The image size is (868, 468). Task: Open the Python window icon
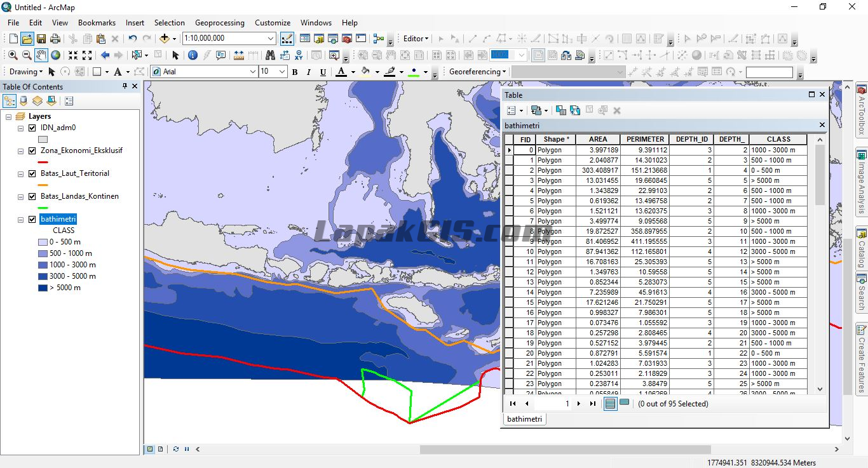click(361, 39)
